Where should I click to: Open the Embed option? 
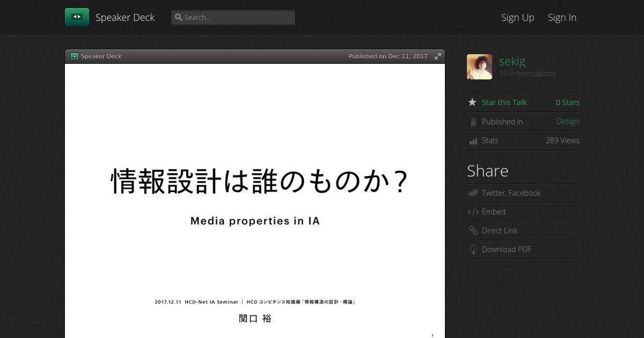pyautogui.click(x=494, y=212)
